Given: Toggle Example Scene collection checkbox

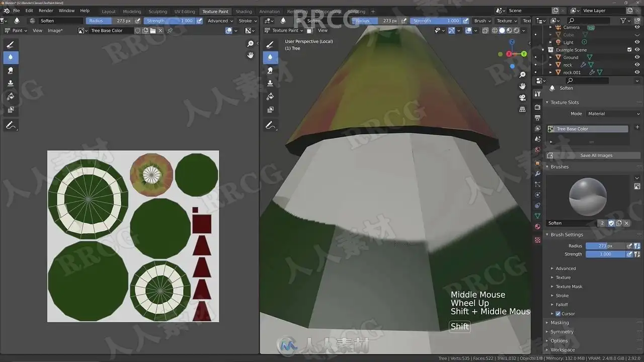Looking at the screenshot, I should pos(629,50).
